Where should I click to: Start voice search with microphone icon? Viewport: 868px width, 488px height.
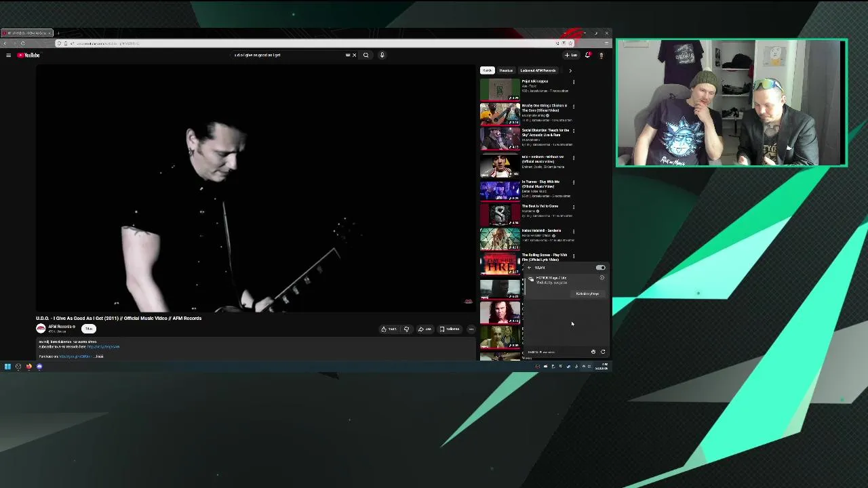[x=382, y=55]
